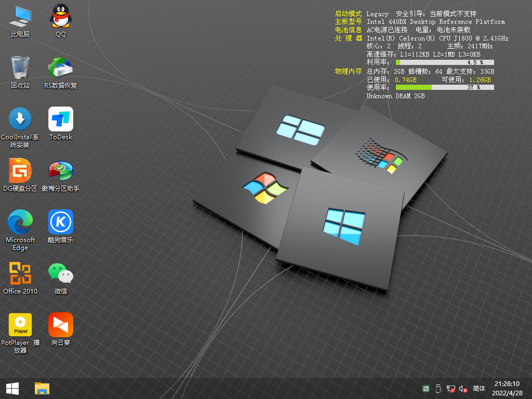Viewport: 532px width, 399px height.
Task: Click the 高速缓存 cache size line
Action: [x=423, y=54]
